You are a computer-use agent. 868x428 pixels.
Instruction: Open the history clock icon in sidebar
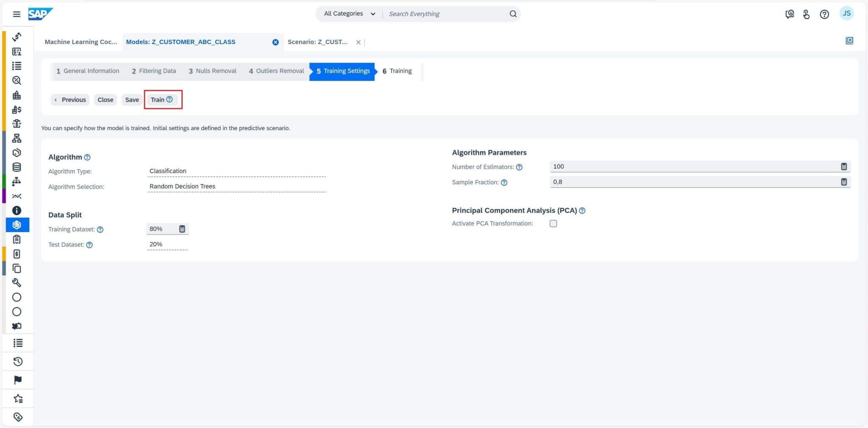coord(17,361)
